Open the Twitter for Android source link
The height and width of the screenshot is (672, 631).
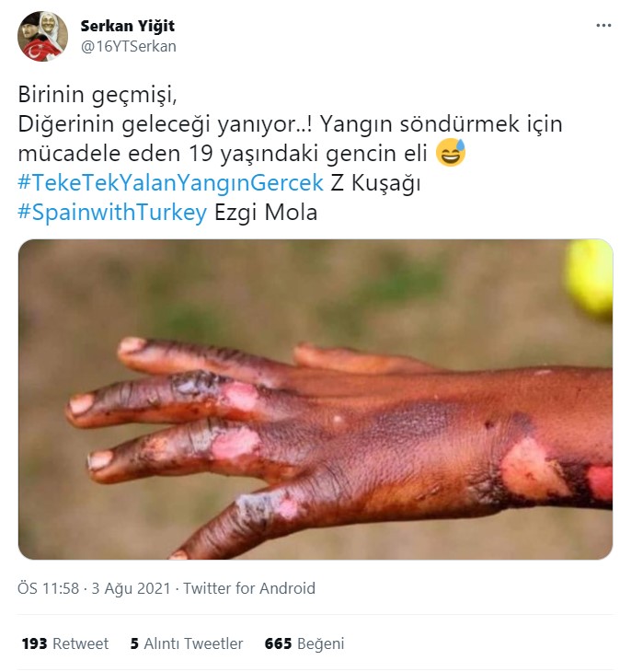pos(249,588)
